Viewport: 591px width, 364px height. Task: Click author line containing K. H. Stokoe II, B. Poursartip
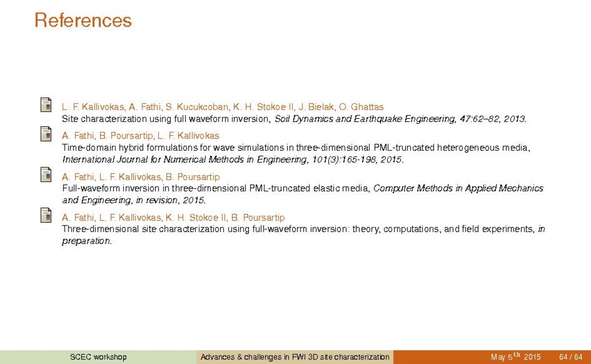pos(173,218)
